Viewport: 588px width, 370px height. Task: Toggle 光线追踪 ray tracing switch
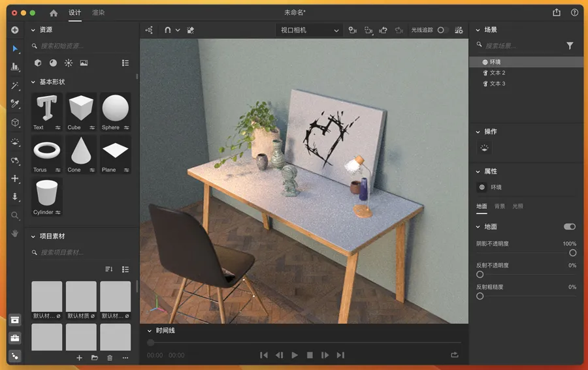pyautogui.click(x=441, y=30)
